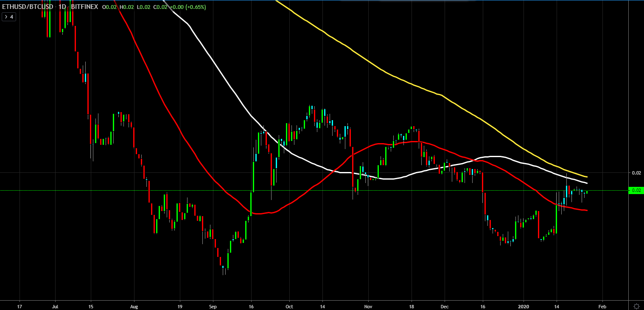Click the 16 date label between Dec and 2020
Viewport: 644px width, 310px height.
coord(483,306)
